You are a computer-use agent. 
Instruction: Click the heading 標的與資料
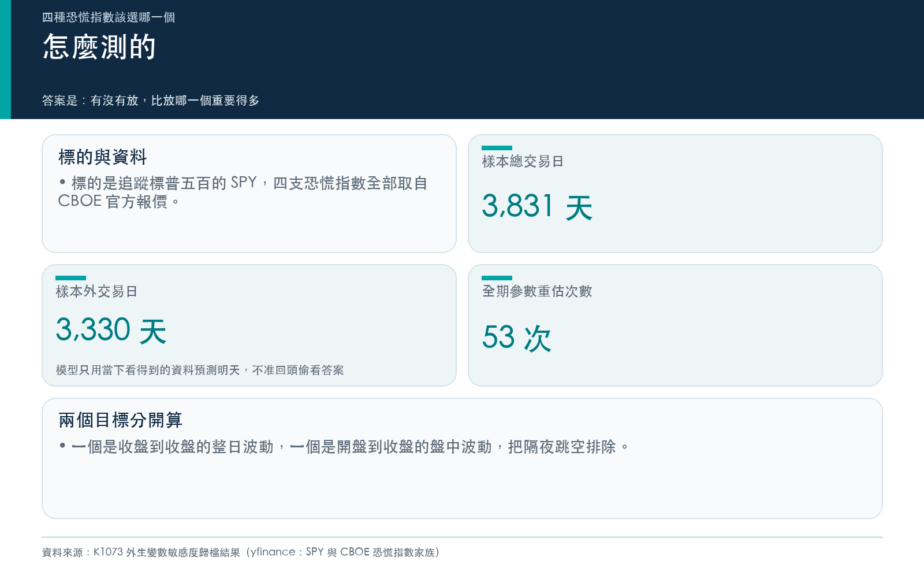(x=103, y=157)
